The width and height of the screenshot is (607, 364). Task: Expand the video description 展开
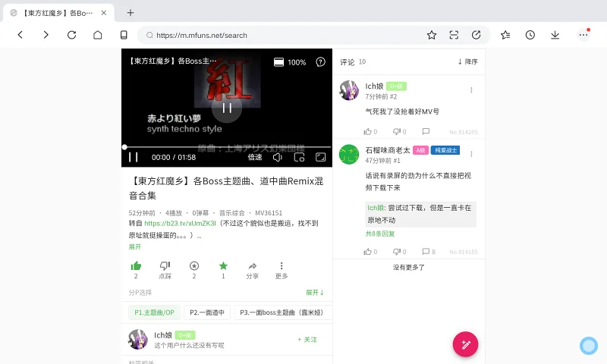135,246
